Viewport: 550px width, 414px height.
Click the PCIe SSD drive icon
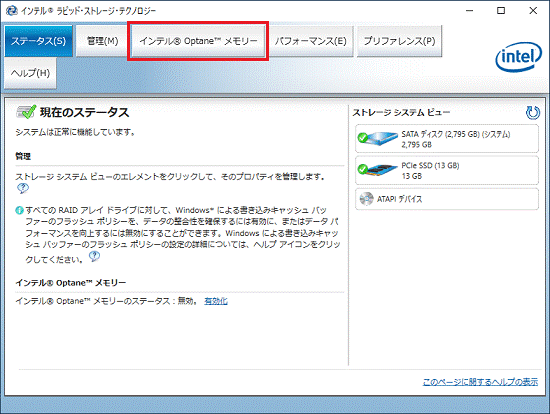click(378, 170)
